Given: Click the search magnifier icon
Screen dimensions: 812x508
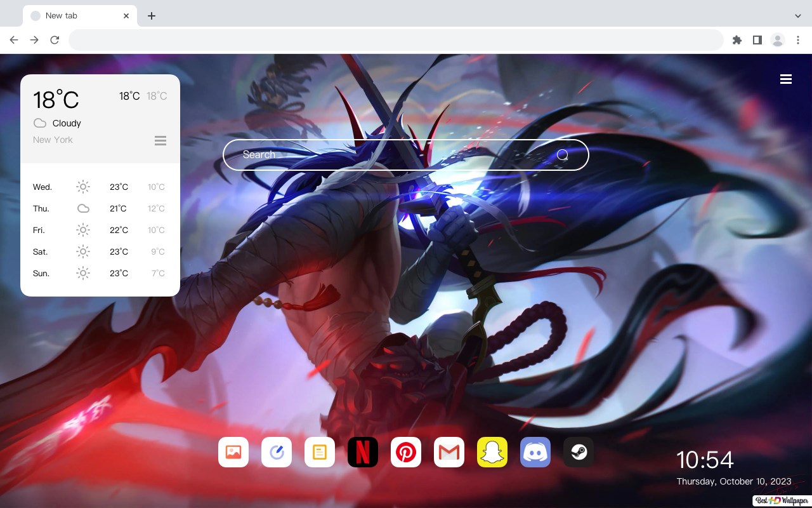Looking at the screenshot, I should pos(563,155).
